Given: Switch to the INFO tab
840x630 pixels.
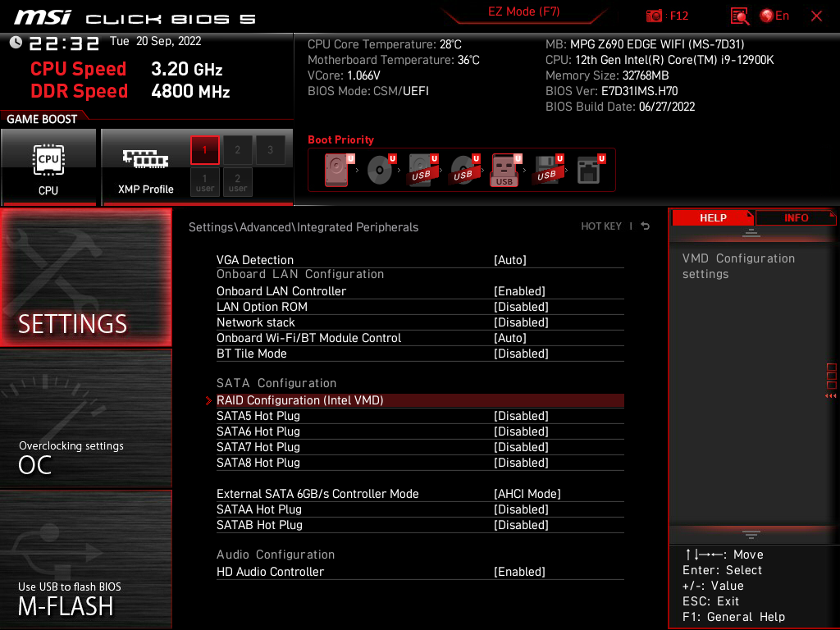Looking at the screenshot, I should pyautogui.click(x=796, y=218).
